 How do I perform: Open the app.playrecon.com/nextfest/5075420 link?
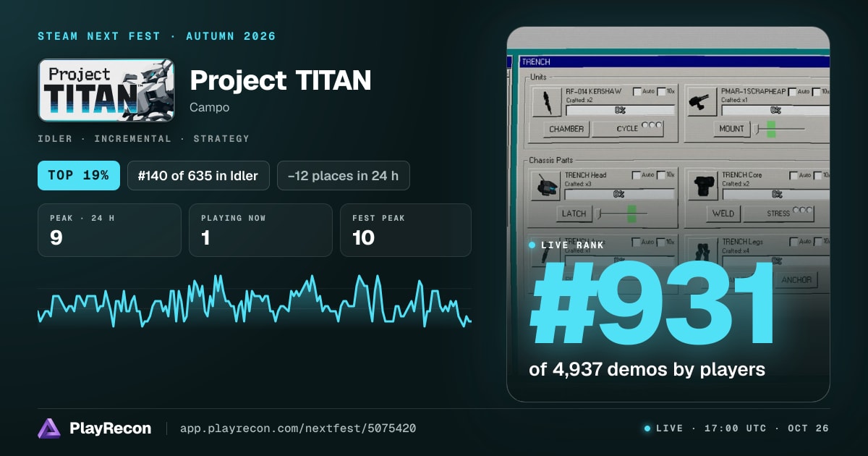tap(298, 428)
